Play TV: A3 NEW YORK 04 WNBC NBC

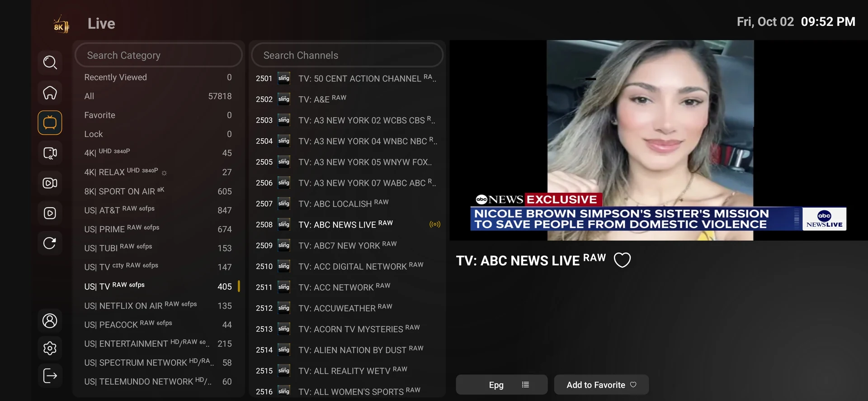click(x=347, y=141)
